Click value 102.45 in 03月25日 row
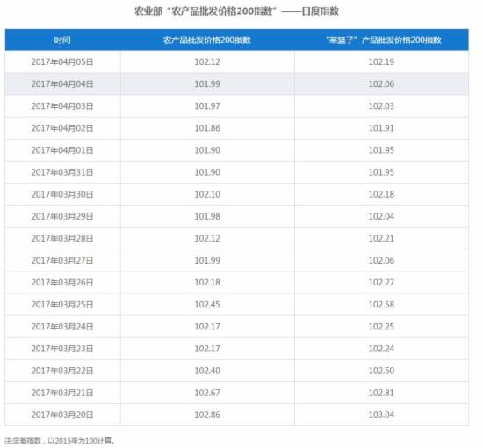The width and height of the screenshot is (483, 448). tap(207, 305)
